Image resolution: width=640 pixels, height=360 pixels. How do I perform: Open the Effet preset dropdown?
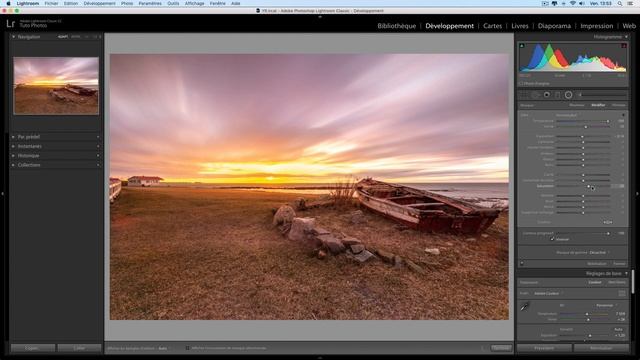pos(567,115)
